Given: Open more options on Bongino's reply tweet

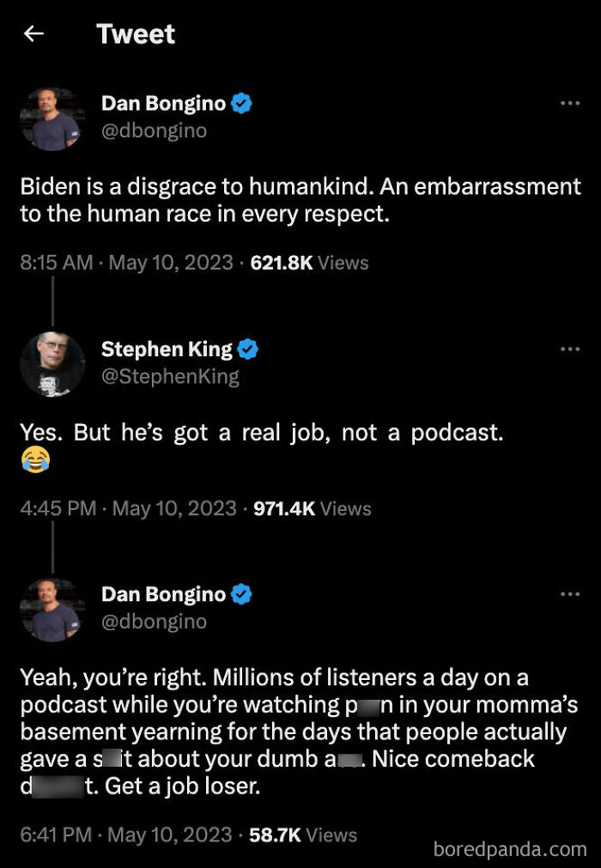Looking at the screenshot, I should 570,593.
